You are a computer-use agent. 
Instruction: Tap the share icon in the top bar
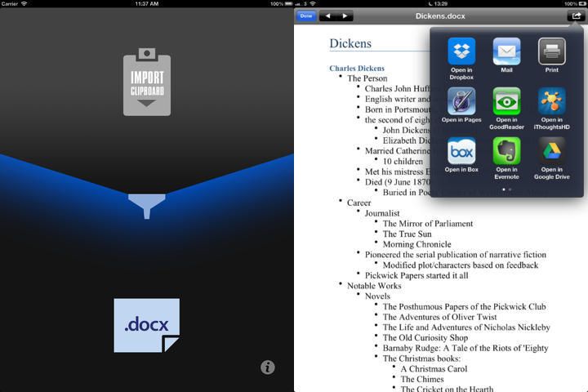pos(576,16)
